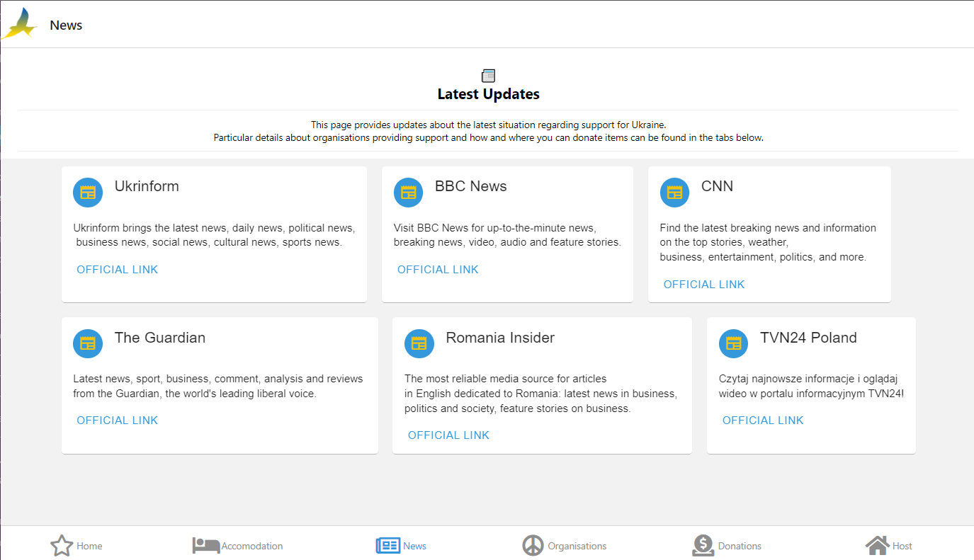
Task: Click the line about donating items
Action: (488, 137)
